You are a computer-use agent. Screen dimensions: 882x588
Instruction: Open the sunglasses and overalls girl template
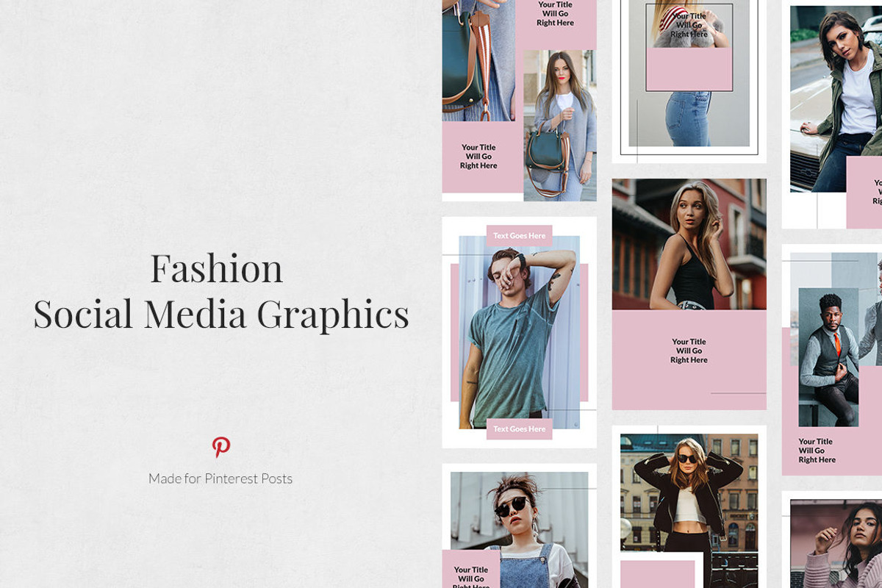tap(519, 526)
